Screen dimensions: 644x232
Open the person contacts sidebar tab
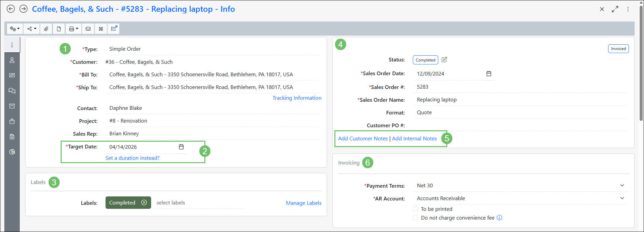pyautogui.click(x=12, y=60)
